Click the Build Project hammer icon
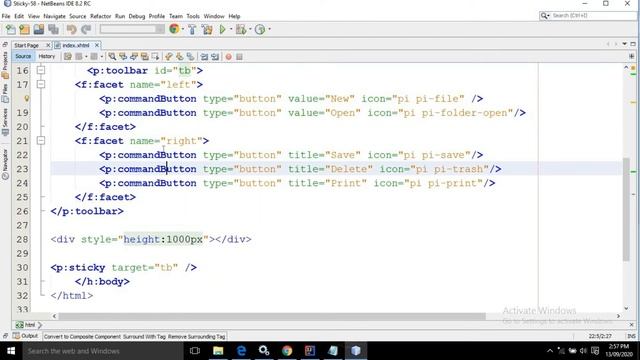The width and height of the screenshot is (640, 360). click(x=192, y=29)
